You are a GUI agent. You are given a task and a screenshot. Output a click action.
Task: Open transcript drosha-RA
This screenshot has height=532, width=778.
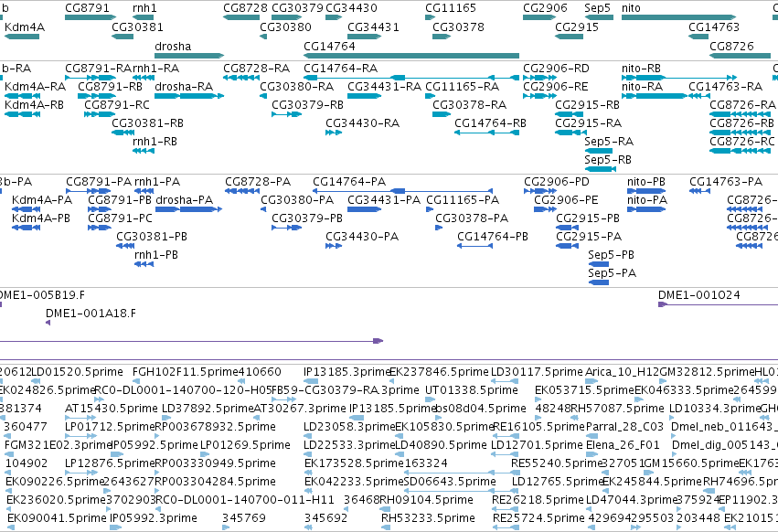click(189, 96)
